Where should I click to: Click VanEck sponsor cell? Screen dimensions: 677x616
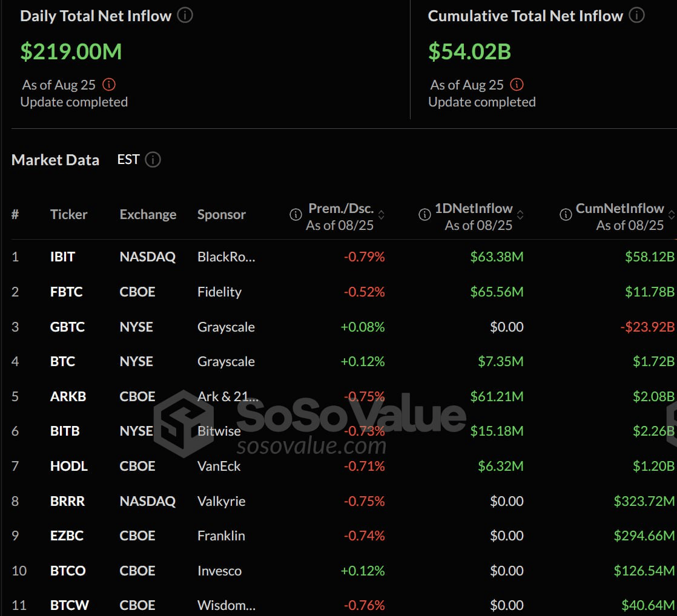pyautogui.click(x=219, y=467)
